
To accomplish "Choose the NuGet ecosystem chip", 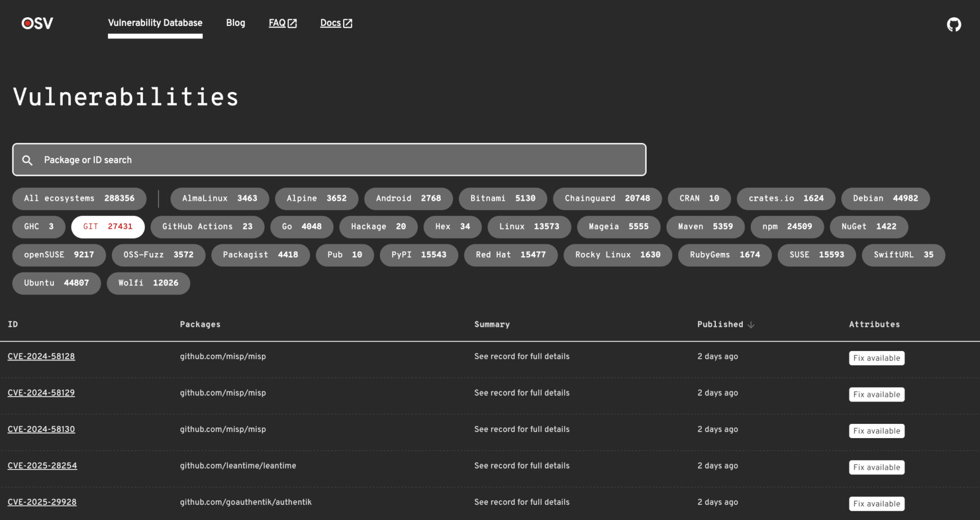I will [x=869, y=227].
